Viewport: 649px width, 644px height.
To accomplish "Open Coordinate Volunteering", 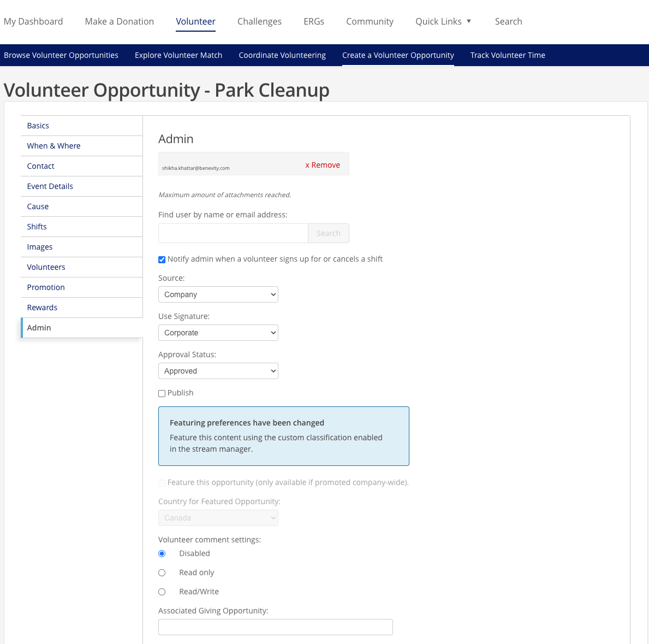I will click(x=282, y=55).
